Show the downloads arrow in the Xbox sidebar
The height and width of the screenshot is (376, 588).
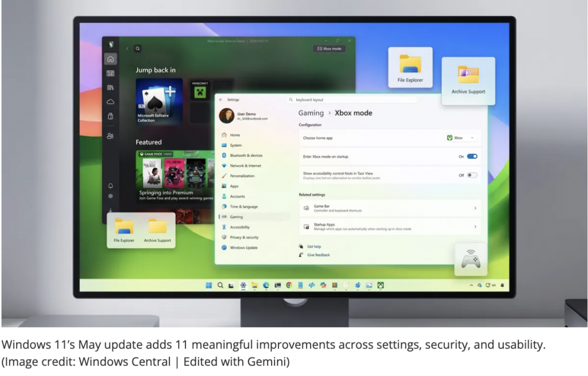pos(111,210)
